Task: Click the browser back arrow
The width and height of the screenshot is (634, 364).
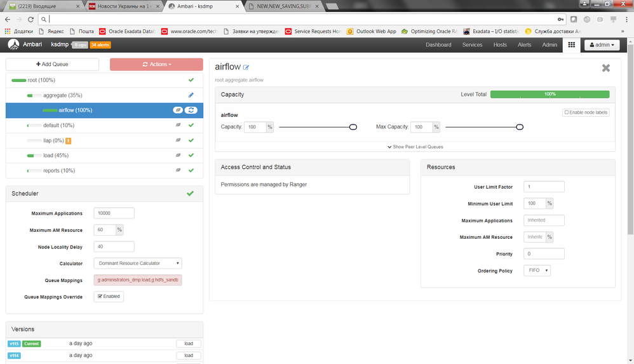Action: click(x=8, y=19)
